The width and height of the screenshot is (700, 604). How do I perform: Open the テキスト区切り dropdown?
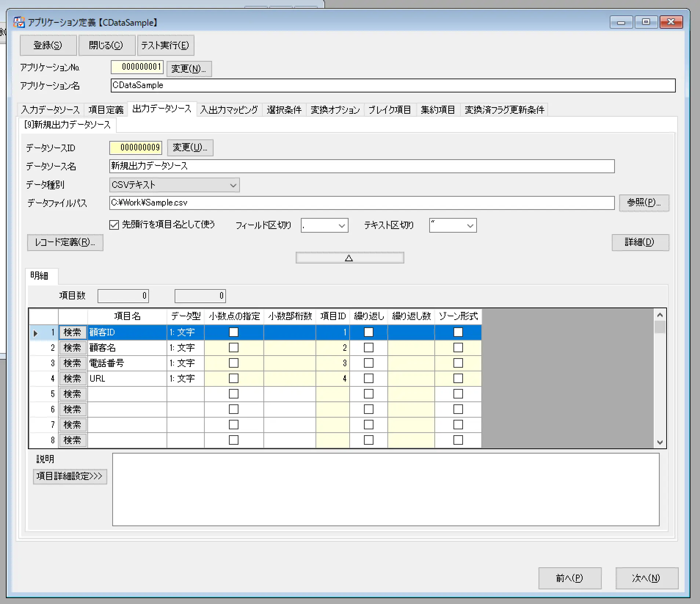[453, 225]
